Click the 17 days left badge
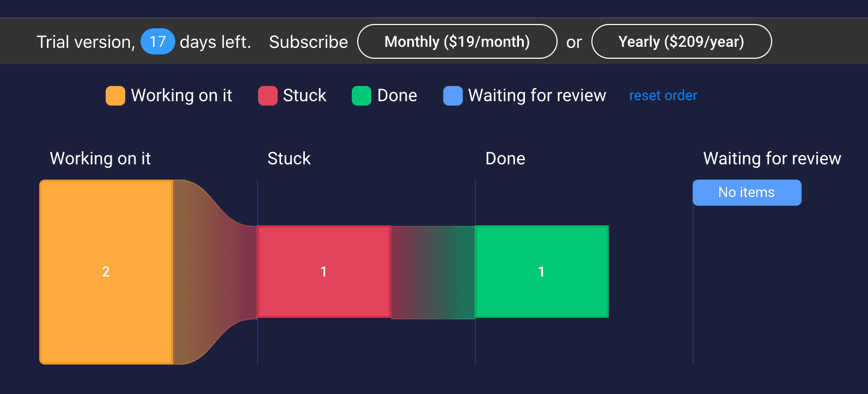The width and height of the screenshot is (868, 394). coord(157,42)
